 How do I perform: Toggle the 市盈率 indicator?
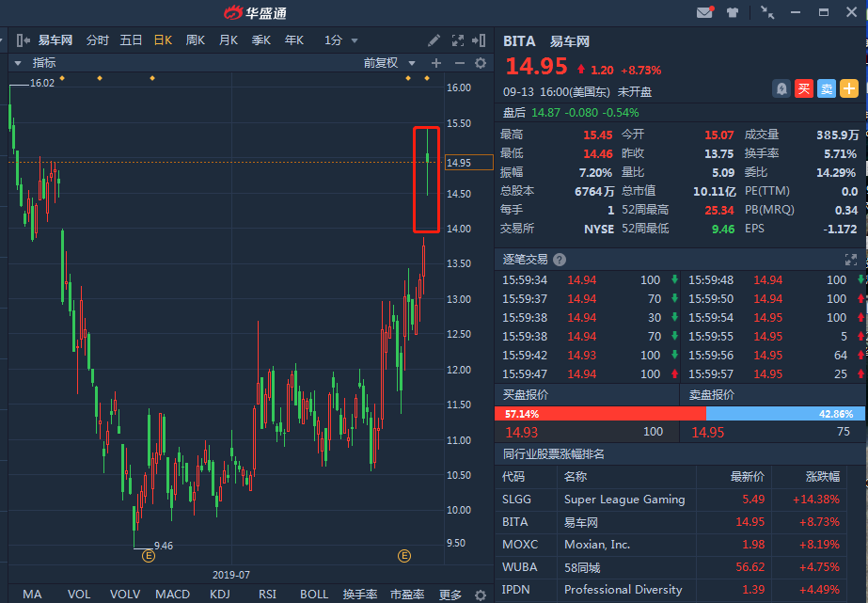(407, 595)
